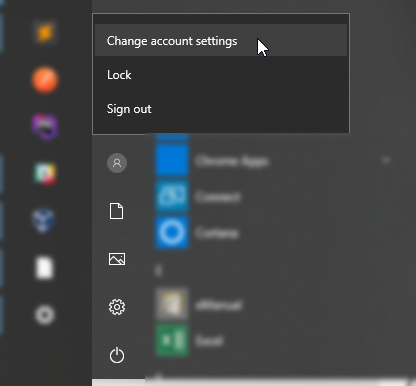Click the orange round taskbar icon
The height and width of the screenshot is (386, 416).
point(45,80)
